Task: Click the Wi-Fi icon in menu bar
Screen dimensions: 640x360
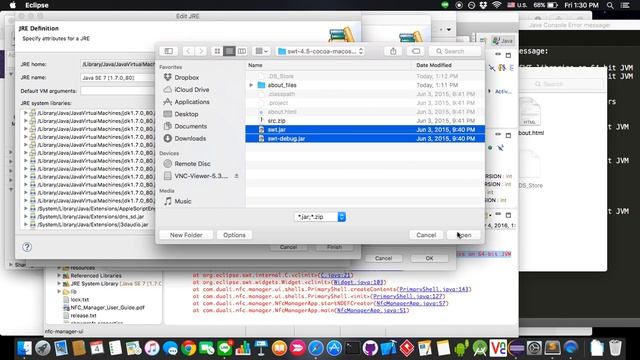Action: coord(496,5)
